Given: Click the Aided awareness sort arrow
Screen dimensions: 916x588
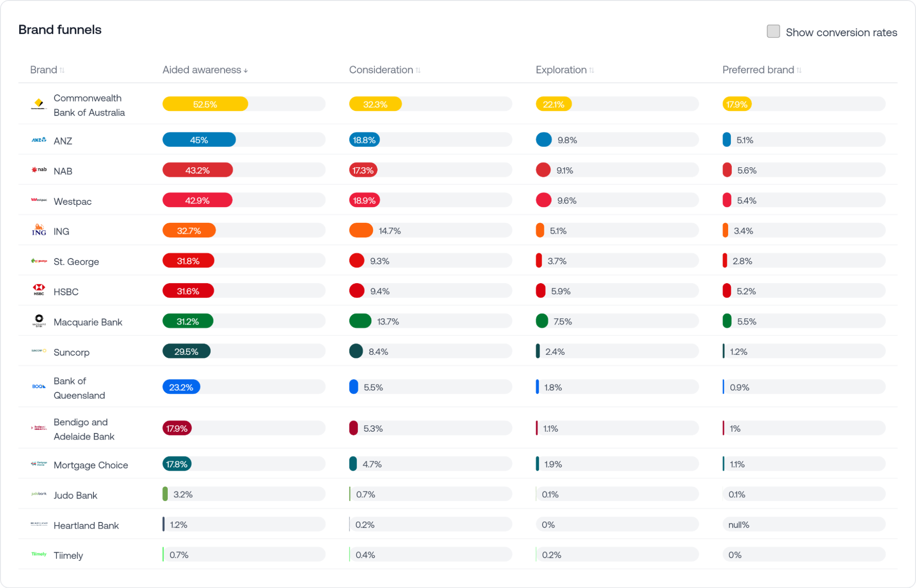Looking at the screenshot, I should [246, 70].
